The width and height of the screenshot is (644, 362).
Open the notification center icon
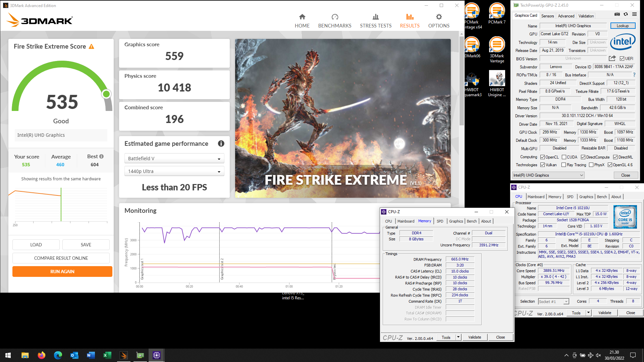click(633, 355)
